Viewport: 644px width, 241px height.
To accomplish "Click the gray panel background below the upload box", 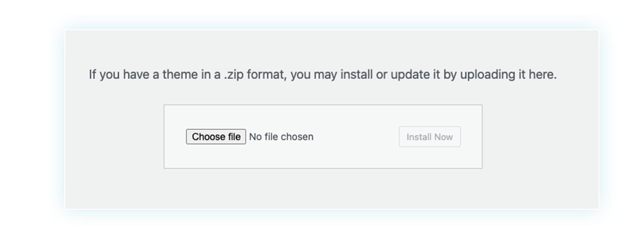I will click(x=332, y=188).
